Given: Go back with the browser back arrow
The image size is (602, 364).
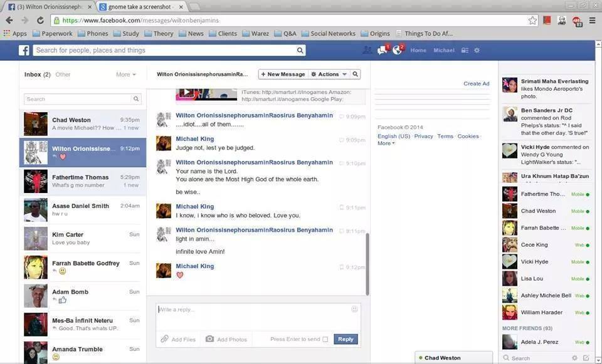Looking at the screenshot, I should click(9, 20).
